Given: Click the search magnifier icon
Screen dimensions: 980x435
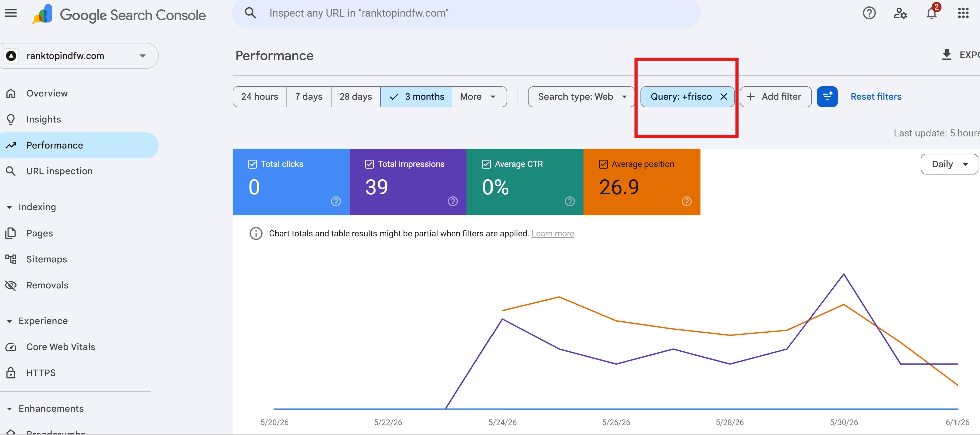Looking at the screenshot, I should 250,13.
